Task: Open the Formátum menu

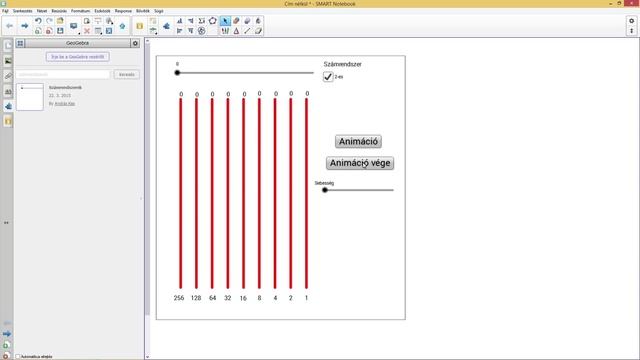Action: pos(80,11)
